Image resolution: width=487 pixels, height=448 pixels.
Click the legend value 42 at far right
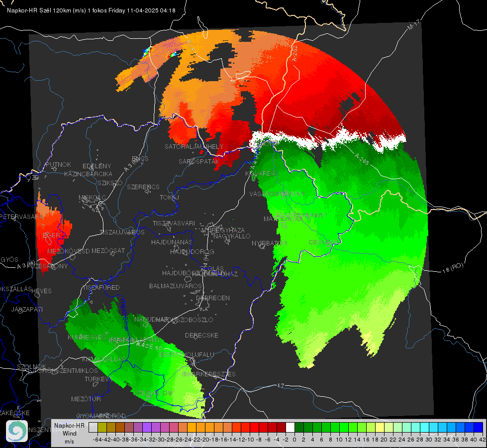click(x=483, y=440)
